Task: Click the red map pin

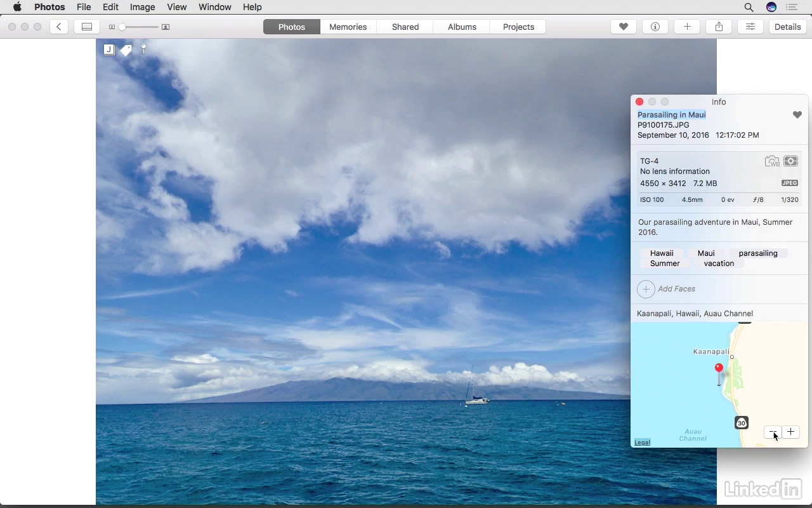Action: click(x=719, y=373)
